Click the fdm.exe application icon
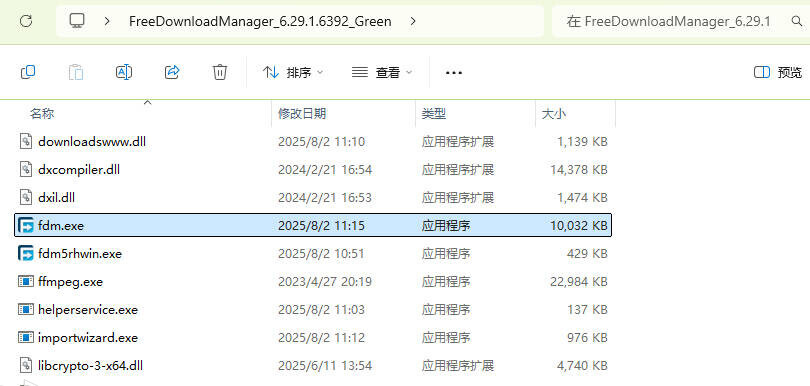 pyautogui.click(x=26, y=225)
